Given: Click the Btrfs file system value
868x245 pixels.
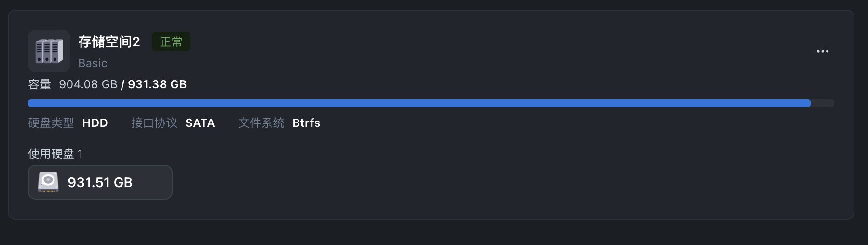Looking at the screenshot, I should click(x=306, y=123).
